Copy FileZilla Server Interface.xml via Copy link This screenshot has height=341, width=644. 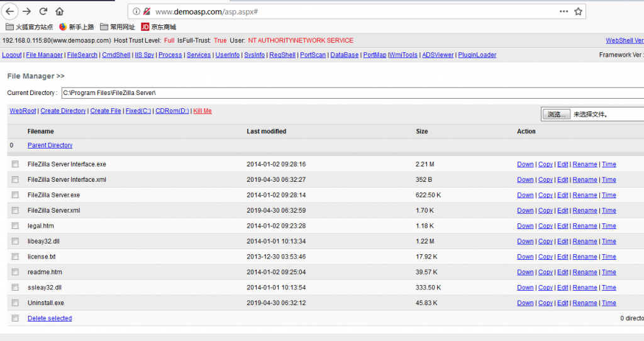tap(545, 179)
